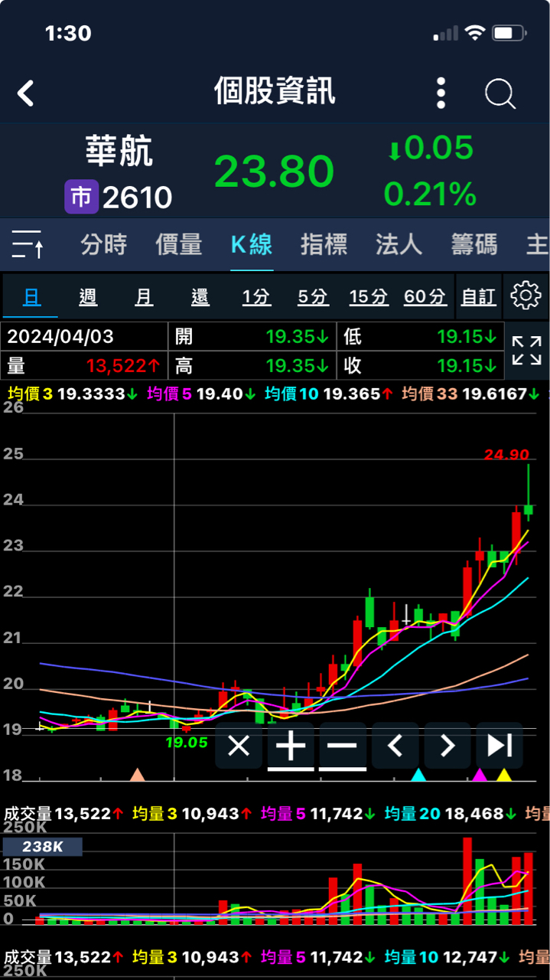
Task: Select 15分 period
Action: 369,296
